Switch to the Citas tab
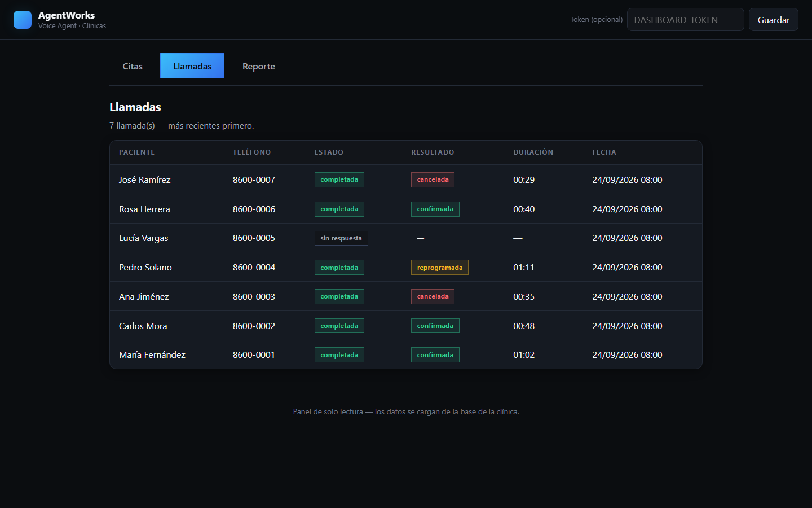 pyautogui.click(x=133, y=66)
